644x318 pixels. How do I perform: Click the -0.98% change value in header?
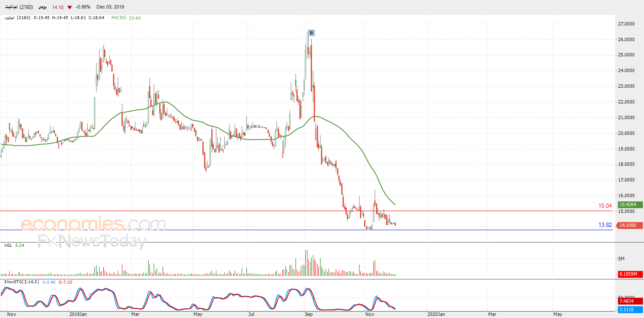[83, 7]
